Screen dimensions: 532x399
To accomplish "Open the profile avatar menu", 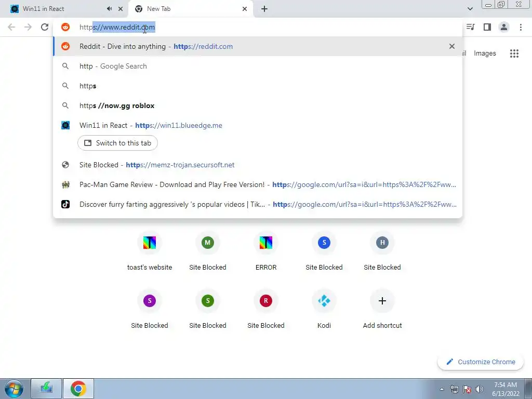I will point(504,27).
